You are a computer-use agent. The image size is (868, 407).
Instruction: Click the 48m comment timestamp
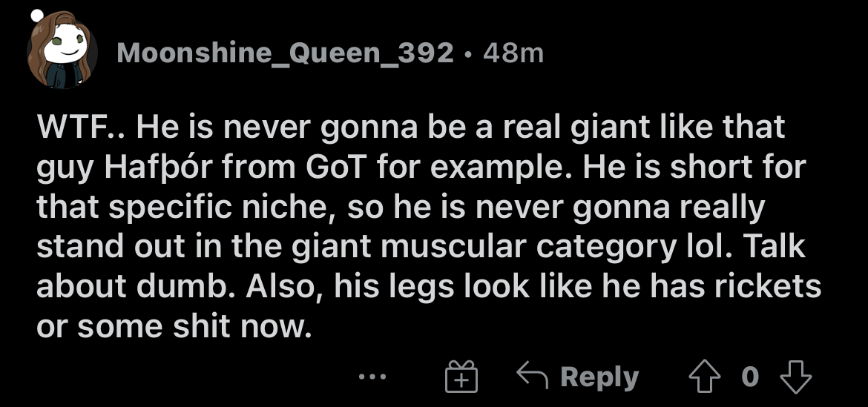(x=513, y=53)
